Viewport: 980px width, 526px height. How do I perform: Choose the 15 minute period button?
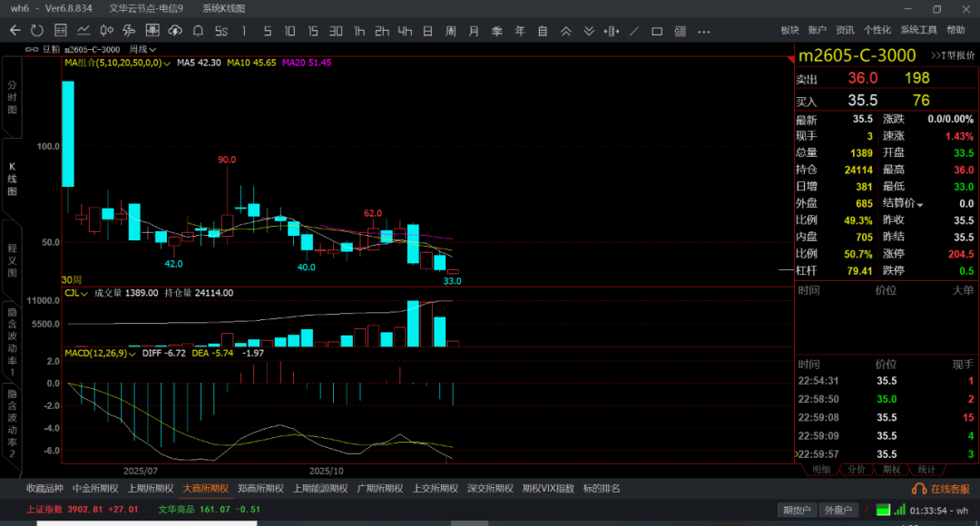[x=313, y=31]
